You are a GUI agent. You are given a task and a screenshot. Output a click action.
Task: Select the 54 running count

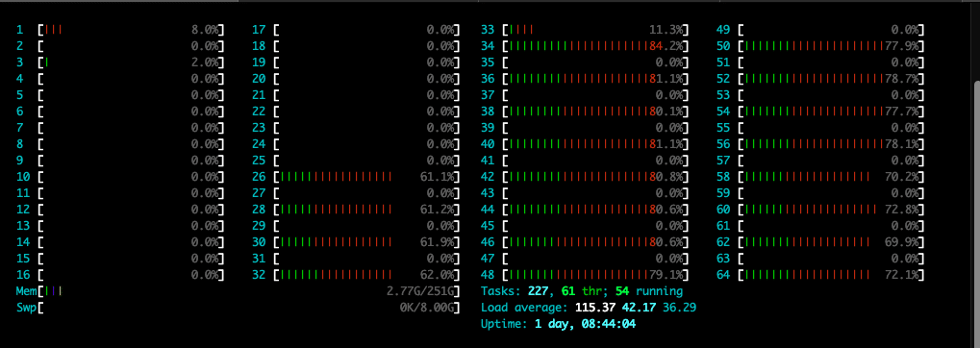click(x=649, y=291)
